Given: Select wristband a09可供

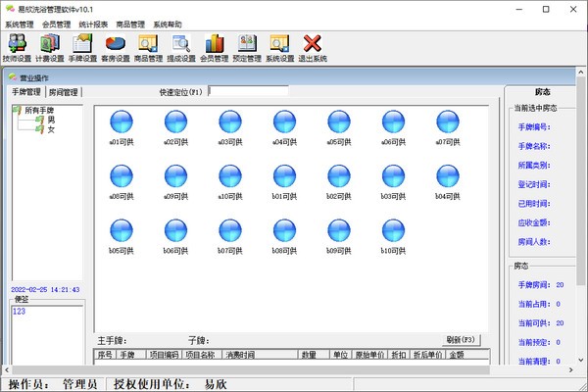Looking at the screenshot, I should (x=175, y=182).
